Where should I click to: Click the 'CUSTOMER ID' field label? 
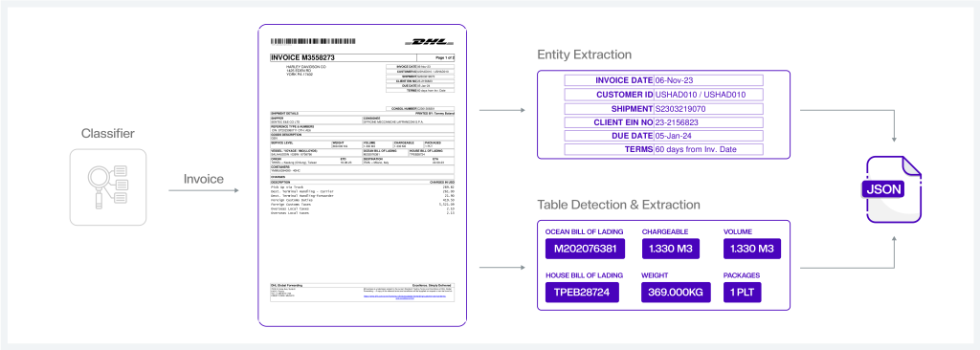coord(624,95)
